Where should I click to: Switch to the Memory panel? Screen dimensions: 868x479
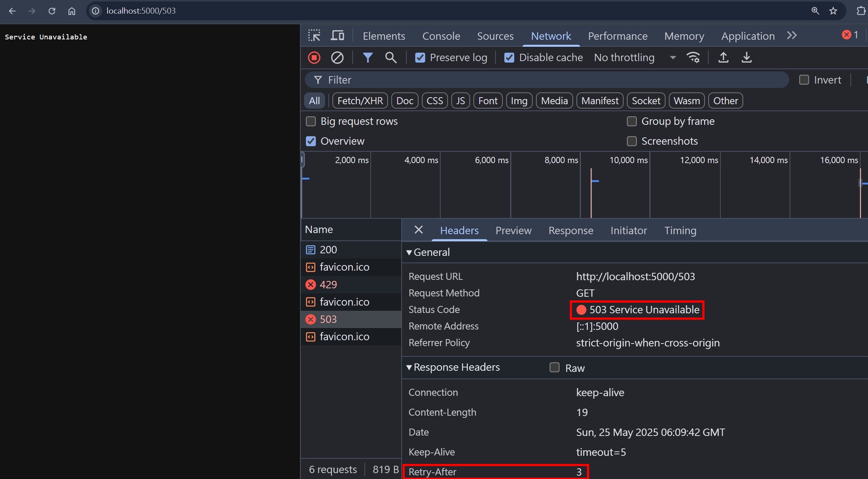tap(684, 36)
